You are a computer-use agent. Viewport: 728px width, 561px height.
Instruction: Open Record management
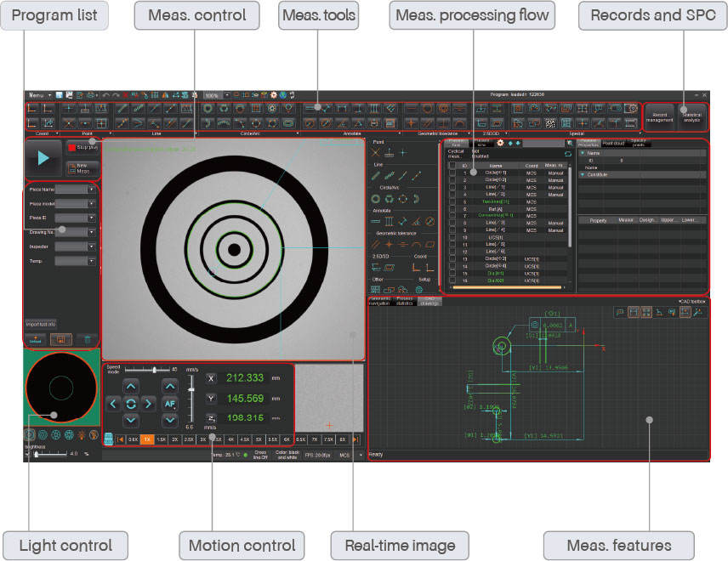click(659, 117)
